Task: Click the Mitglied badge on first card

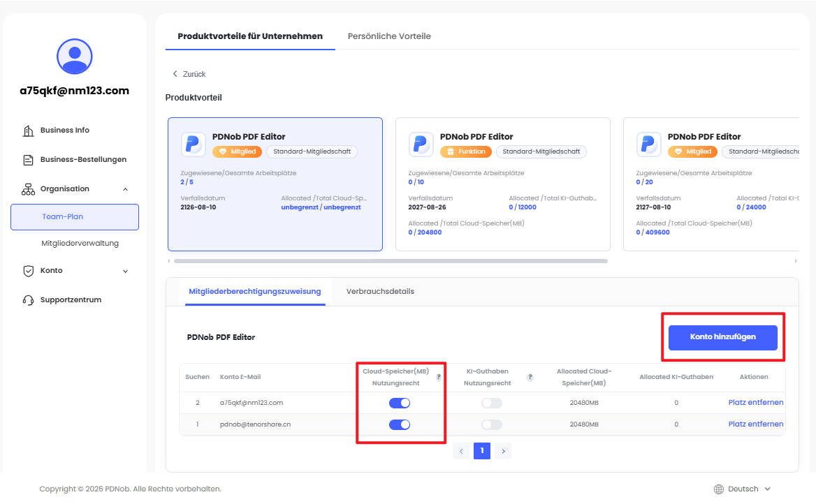Action: click(x=237, y=151)
